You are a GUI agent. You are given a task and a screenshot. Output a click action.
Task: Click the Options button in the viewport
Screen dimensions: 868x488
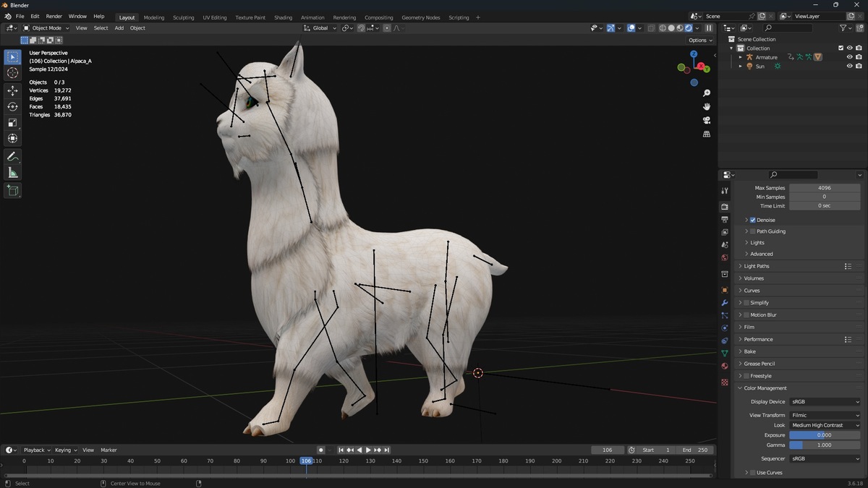click(700, 40)
